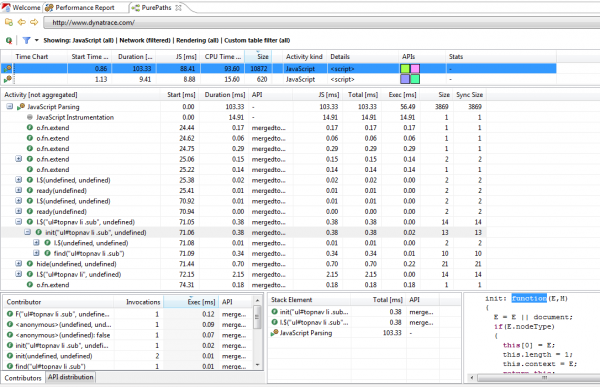Sort tree by Sync Size column header
This screenshot has width=600, height=387.
(x=470, y=95)
